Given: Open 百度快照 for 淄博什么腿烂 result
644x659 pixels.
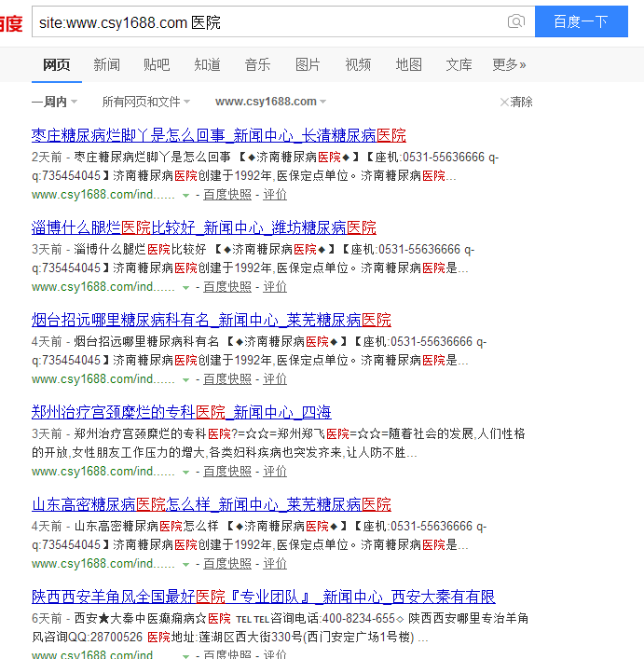Looking at the screenshot, I should (x=227, y=287).
